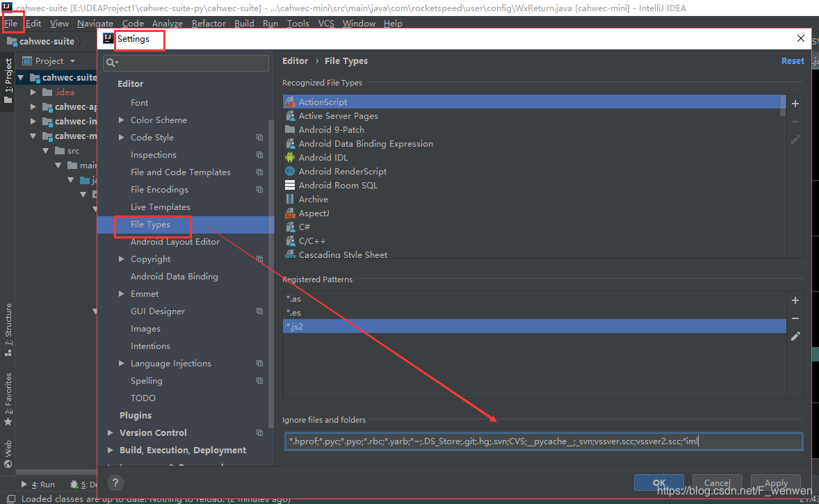Confirm settings with OK button

coord(658,482)
